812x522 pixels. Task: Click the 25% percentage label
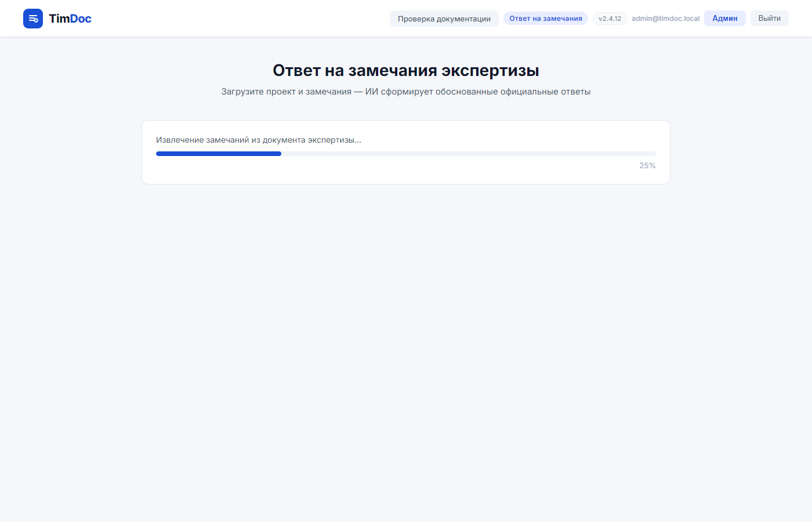pyautogui.click(x=647, y=165)
